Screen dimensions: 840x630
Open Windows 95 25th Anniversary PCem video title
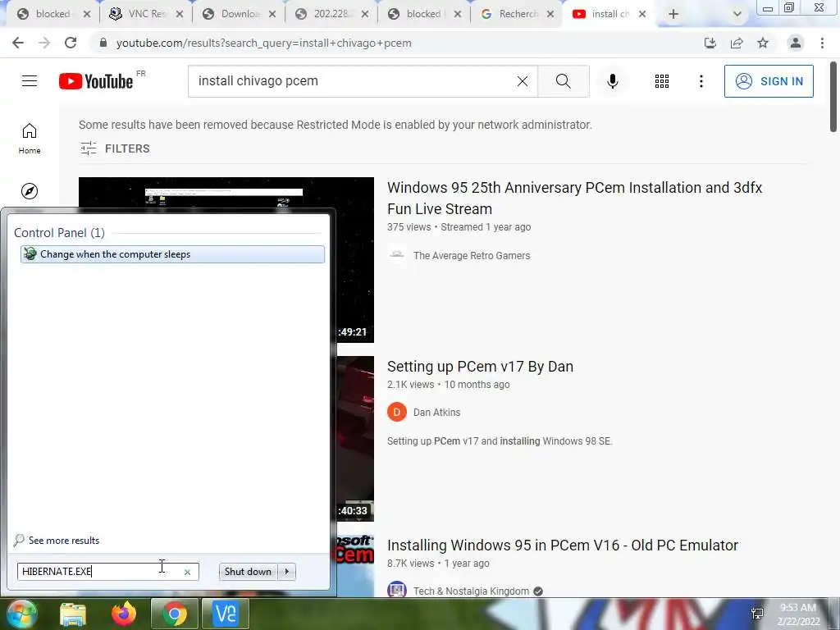574,199
